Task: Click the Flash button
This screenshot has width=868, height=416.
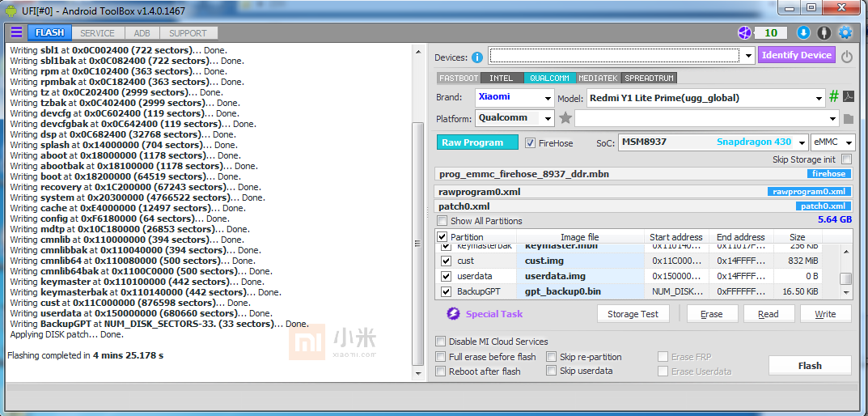Action: click(x=810, y=366)
